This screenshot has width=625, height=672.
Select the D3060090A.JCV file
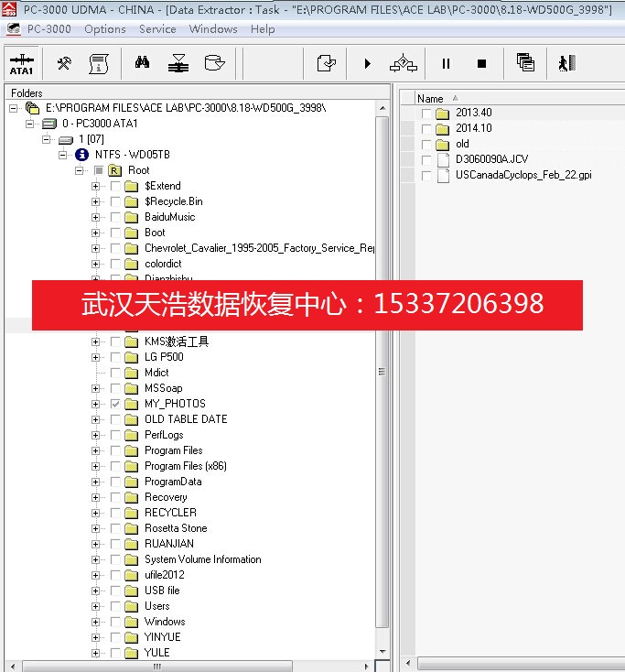[491, 159]
